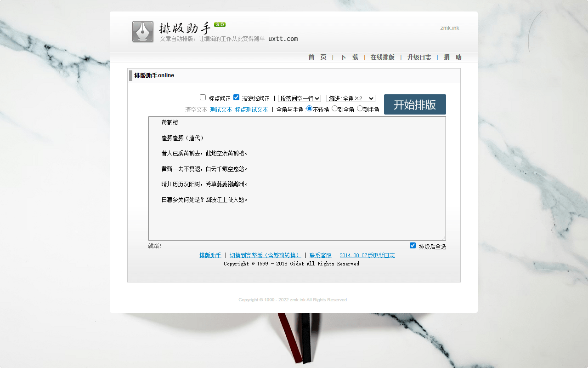This screenshot has height=368, width=588.
Task: Click the pen nib logo icon
Action: coord(143,32)
